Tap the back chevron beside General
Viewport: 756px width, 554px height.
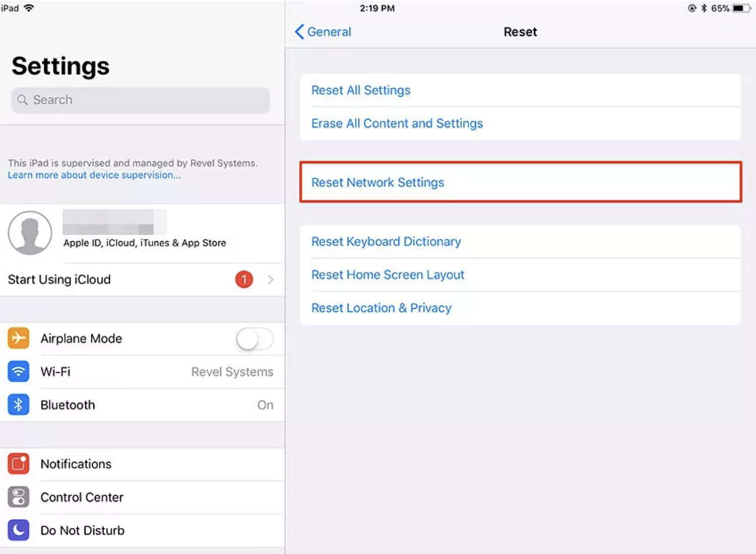(x=299, y=32)
